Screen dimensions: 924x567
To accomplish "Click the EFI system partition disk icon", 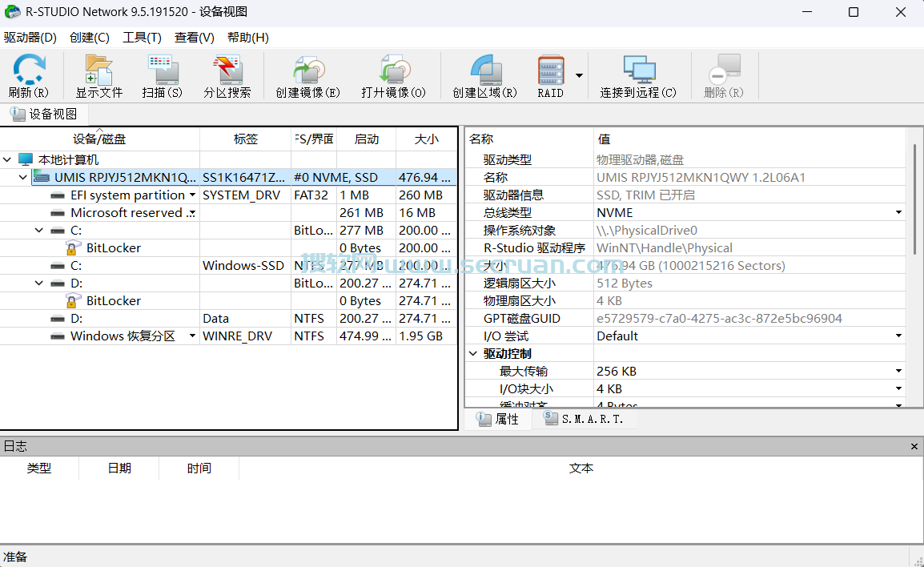I will (x=58, y=195).
